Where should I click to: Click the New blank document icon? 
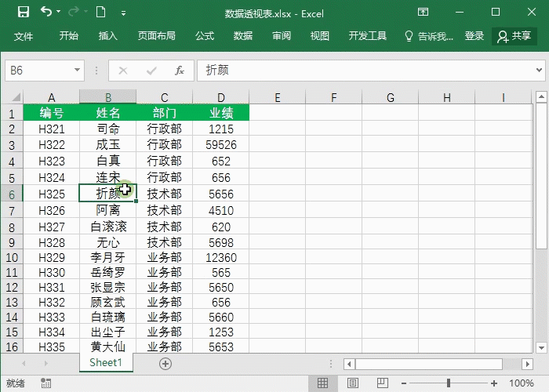point(101,13)
